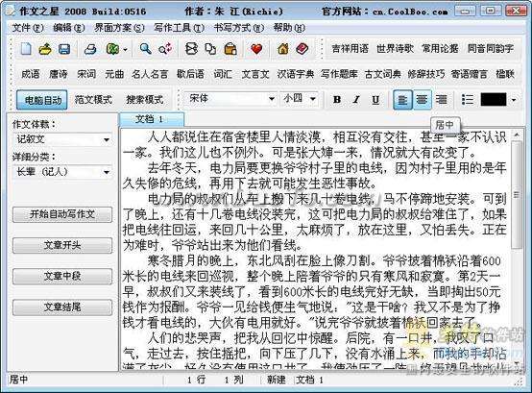532x393 pixels.
Task: Open the red book icon
Action: pos(302,49)
